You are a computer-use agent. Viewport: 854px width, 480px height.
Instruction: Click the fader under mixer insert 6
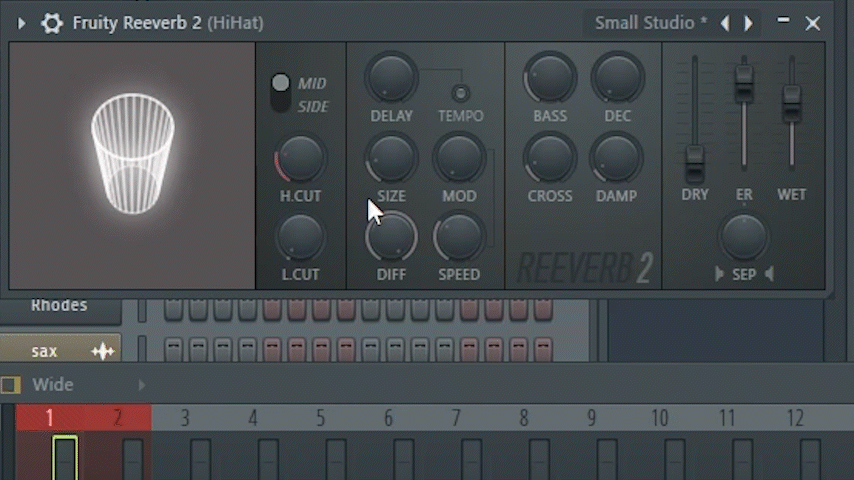(x=404, y=459)
